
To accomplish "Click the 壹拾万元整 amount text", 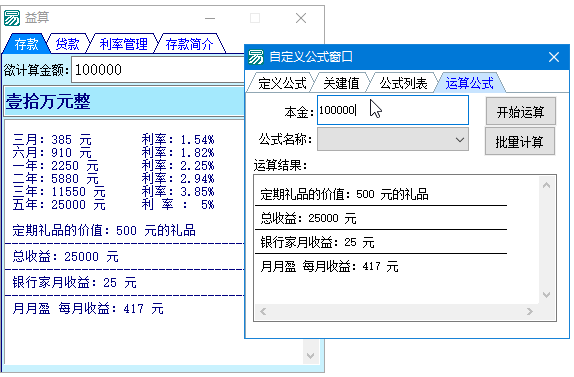I will coord(48,101).
